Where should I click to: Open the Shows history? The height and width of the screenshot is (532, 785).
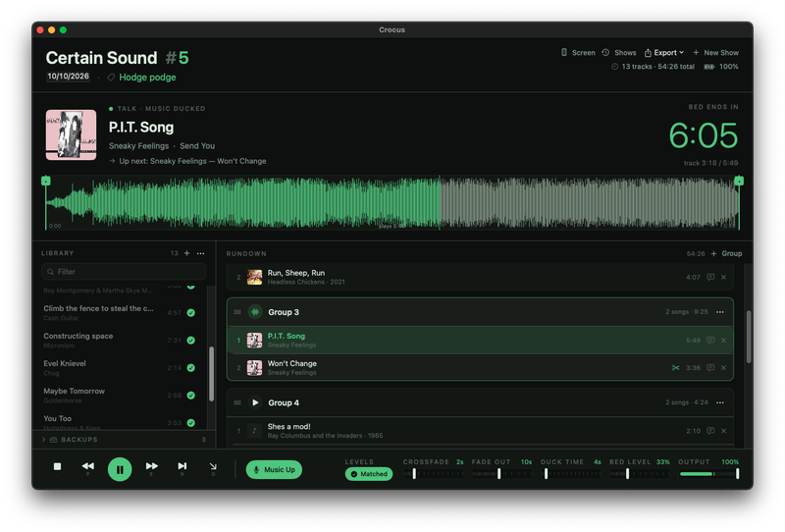pos(619,53)
